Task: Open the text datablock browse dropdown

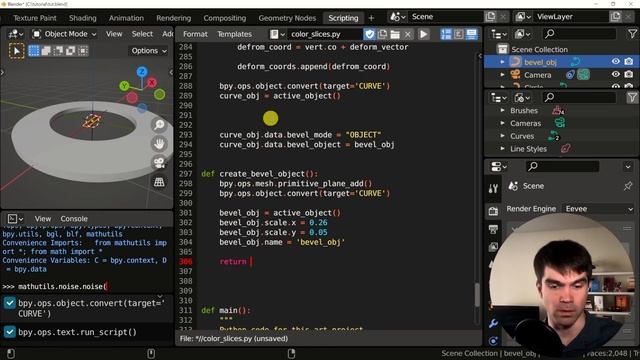Action: pos(277,34)
